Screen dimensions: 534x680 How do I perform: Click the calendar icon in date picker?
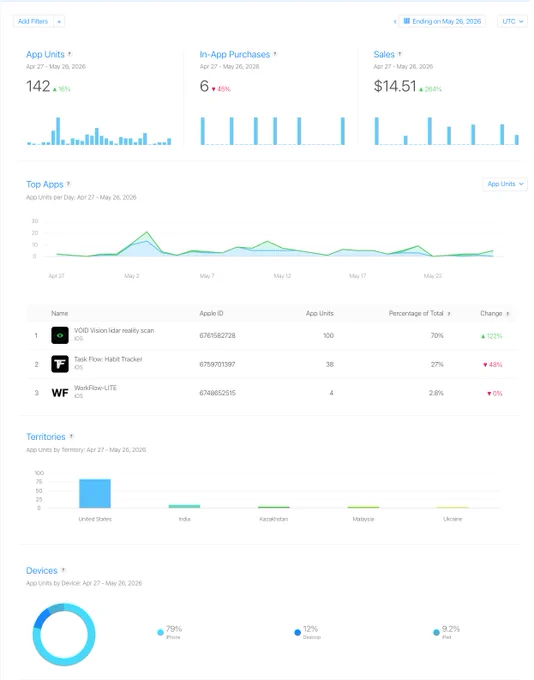(x=406, y=21)
